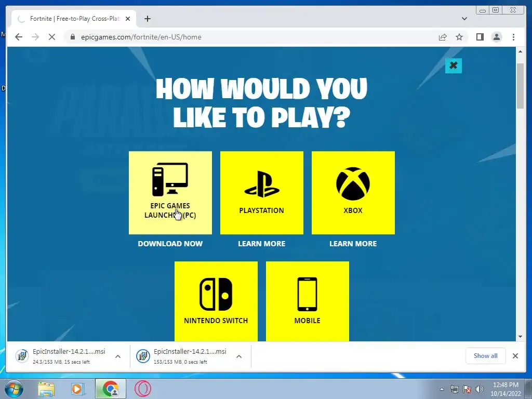
Task: Click the forward navigation arrow
Action: pyautogui.click(x=35, y=37)
